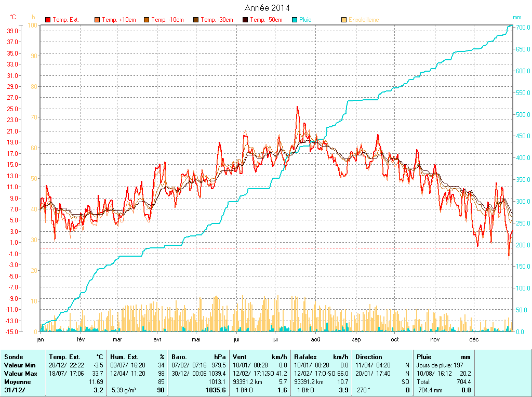
Task: Click the cyan Pluie legend swatch
Action: pos(295,20)
